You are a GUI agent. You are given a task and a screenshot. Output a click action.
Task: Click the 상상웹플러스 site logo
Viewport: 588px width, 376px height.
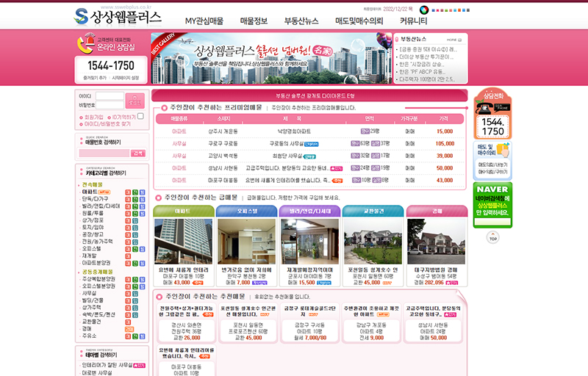pyautogui.click(x=118, y=16)
